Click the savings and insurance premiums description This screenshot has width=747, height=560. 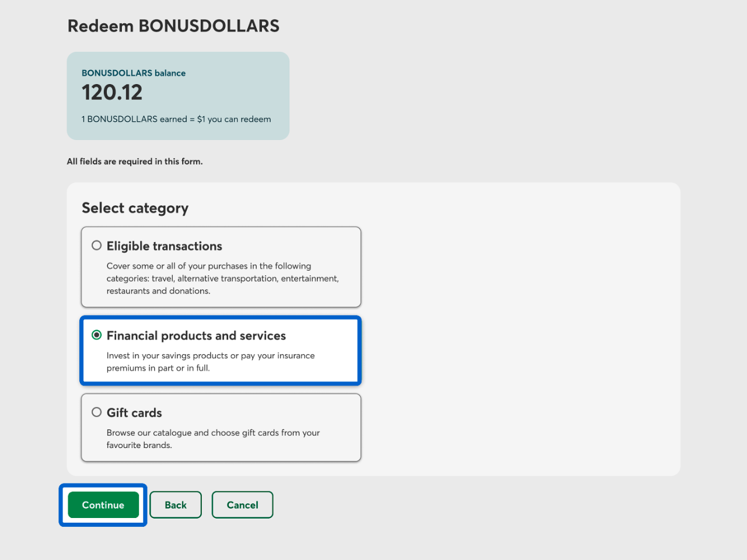(x=211, y=362)
